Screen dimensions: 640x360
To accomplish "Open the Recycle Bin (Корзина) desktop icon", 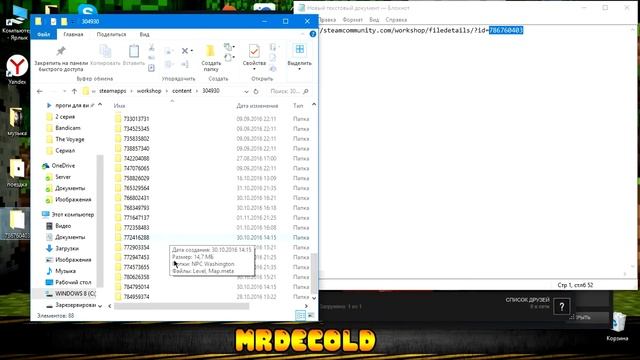I will pyautogui.click(x=618, y=327).
